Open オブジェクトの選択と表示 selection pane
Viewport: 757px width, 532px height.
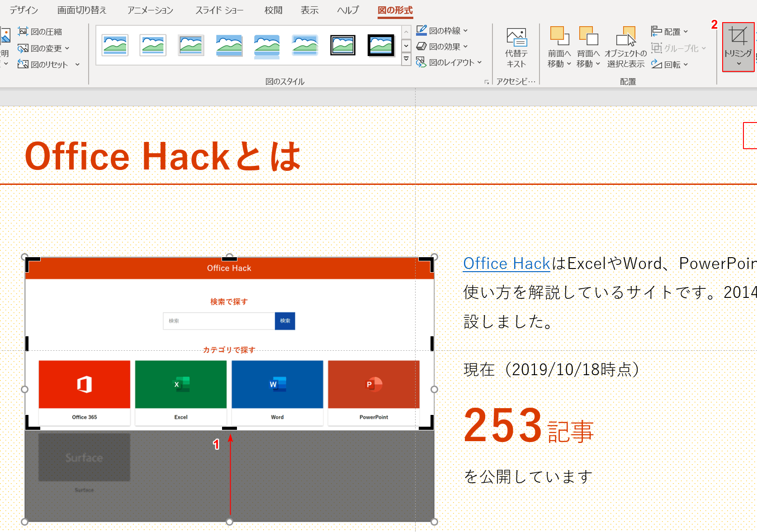click(x=626, y=47)
